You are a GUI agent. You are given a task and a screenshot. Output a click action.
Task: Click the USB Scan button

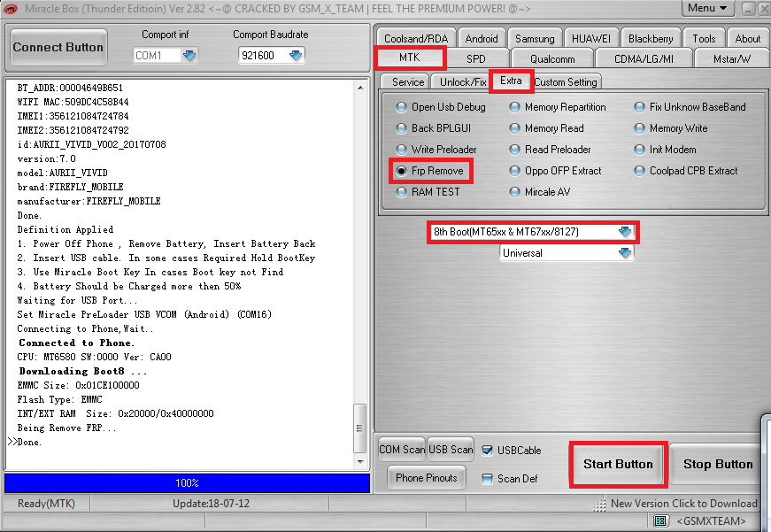click(x=451, y=450)
